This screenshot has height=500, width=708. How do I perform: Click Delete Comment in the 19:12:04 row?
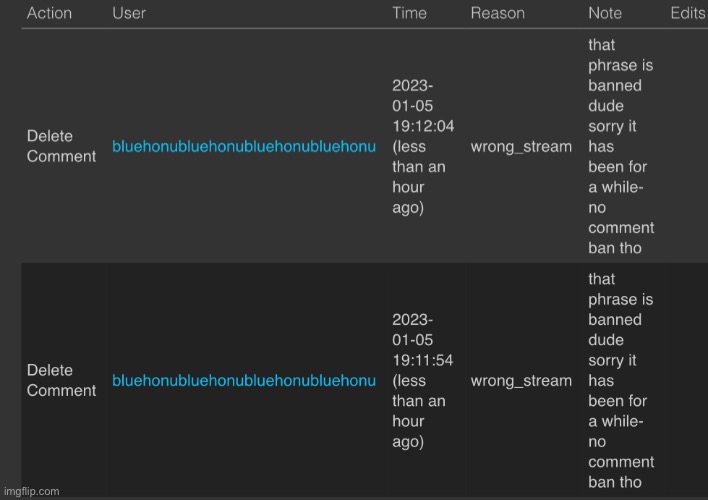(x=61, y=146)
